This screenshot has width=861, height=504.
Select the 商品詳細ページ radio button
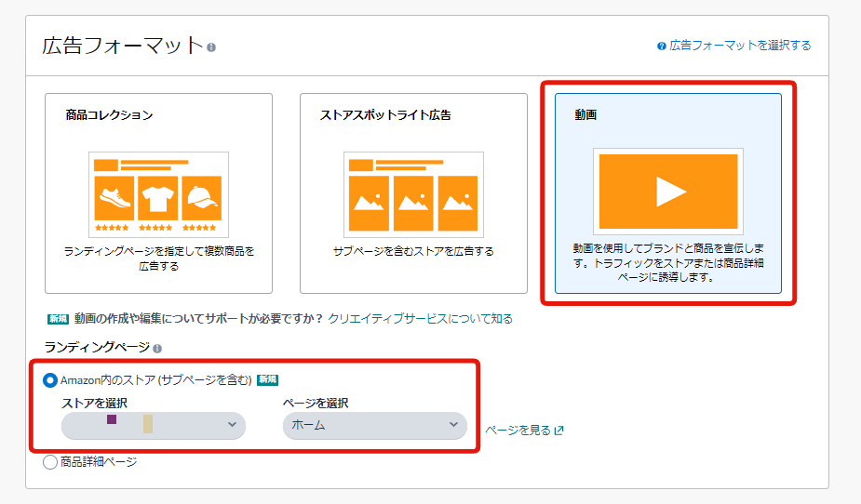click(50, 462)
